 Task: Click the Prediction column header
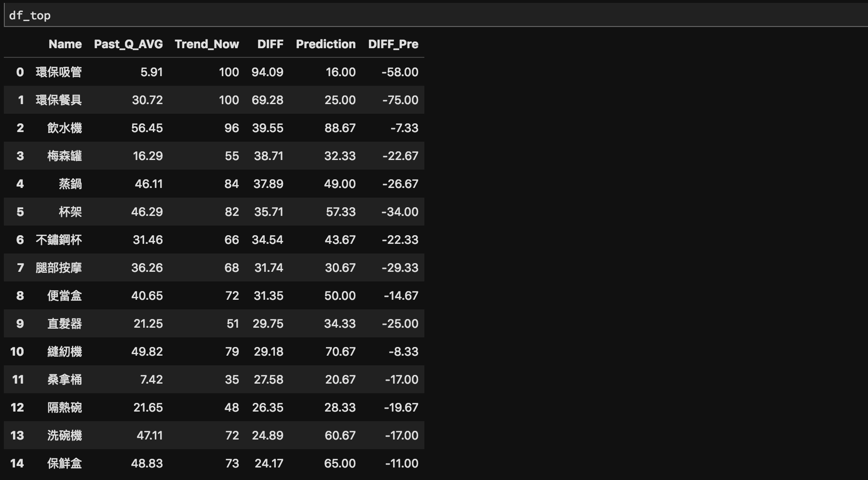click(x=325, y=44)
